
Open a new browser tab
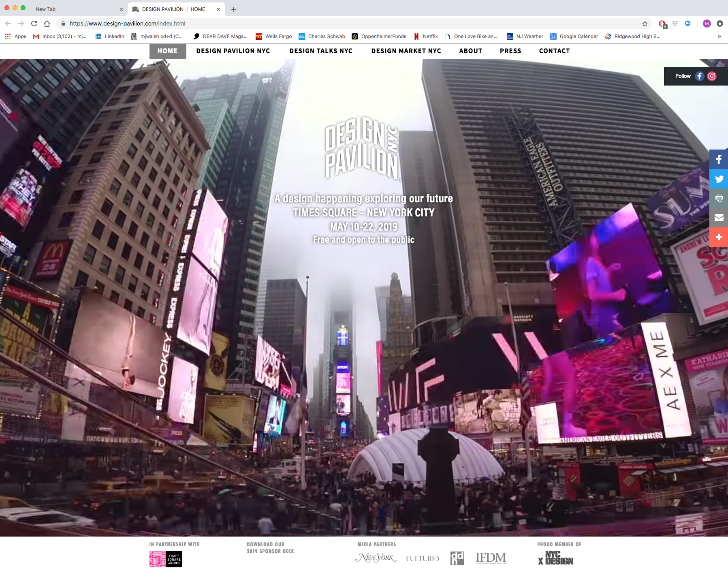[x=234, y=9]
